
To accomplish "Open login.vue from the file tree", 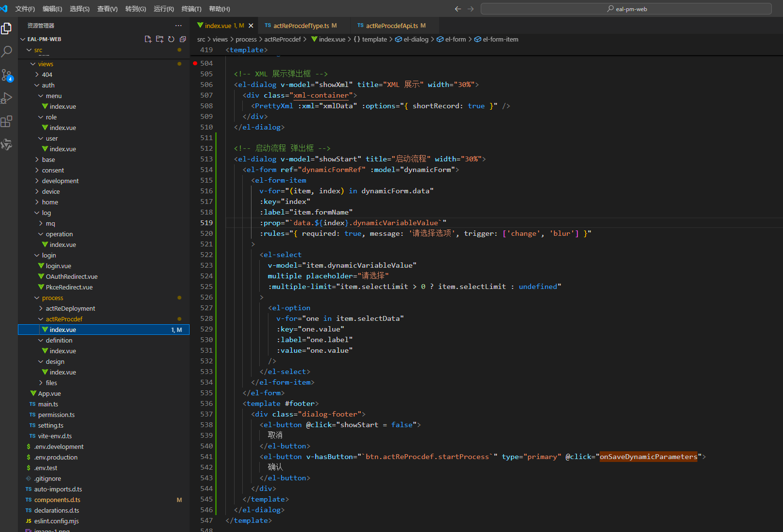I will (x=58, y=266).
